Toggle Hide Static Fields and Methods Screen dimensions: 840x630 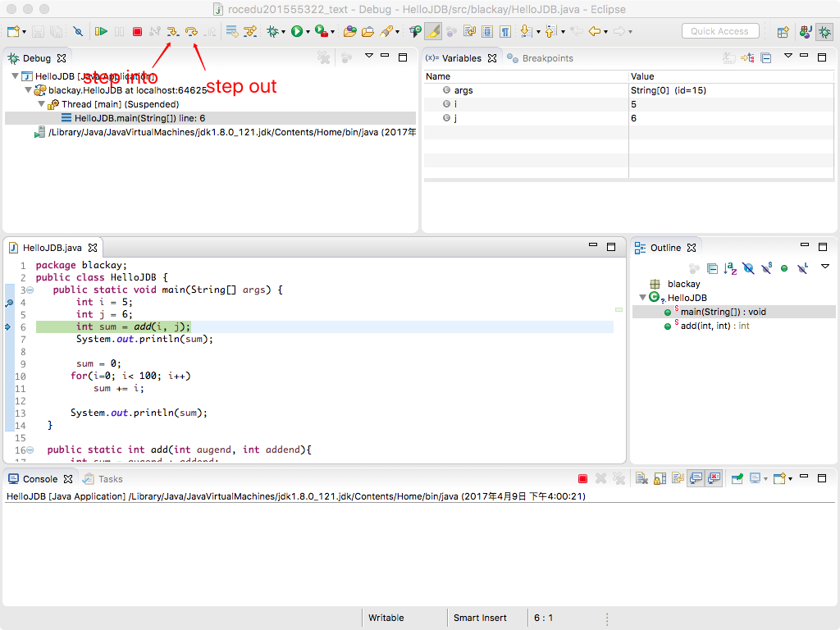767,268
